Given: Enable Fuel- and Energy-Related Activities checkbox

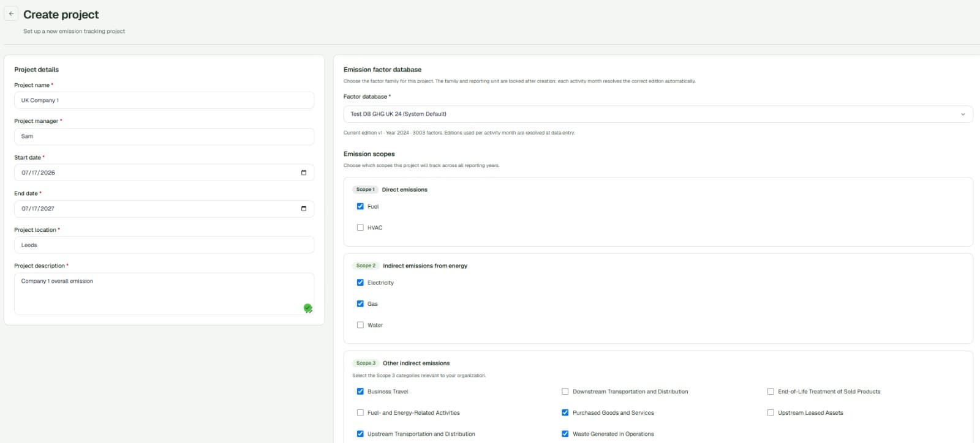Looking at the screenshot, I should pyautogui.click(x=360, y=412).
